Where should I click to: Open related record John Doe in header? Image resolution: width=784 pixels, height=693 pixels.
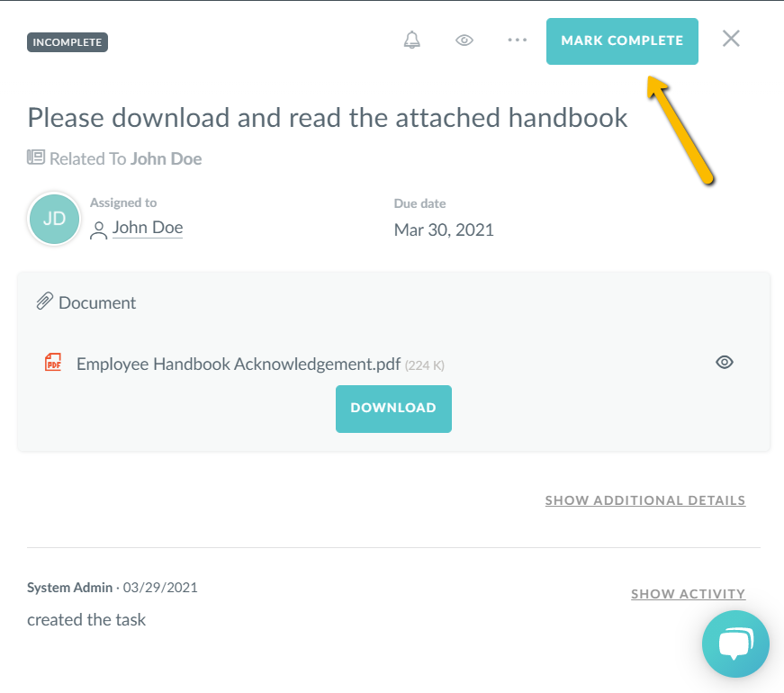coord(166,159)
